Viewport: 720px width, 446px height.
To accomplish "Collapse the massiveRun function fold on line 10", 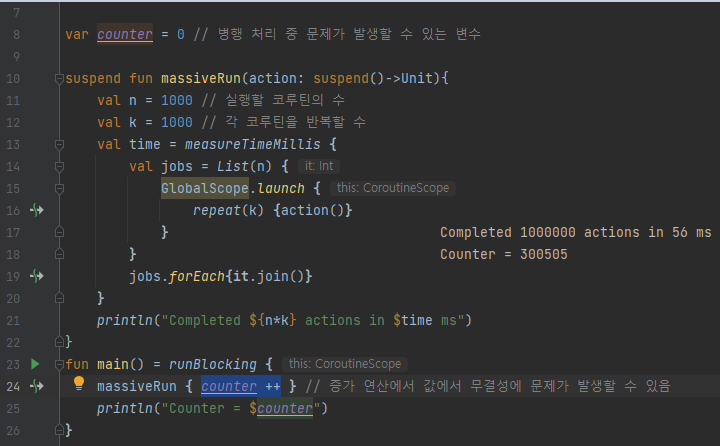I will click(59, 79).
